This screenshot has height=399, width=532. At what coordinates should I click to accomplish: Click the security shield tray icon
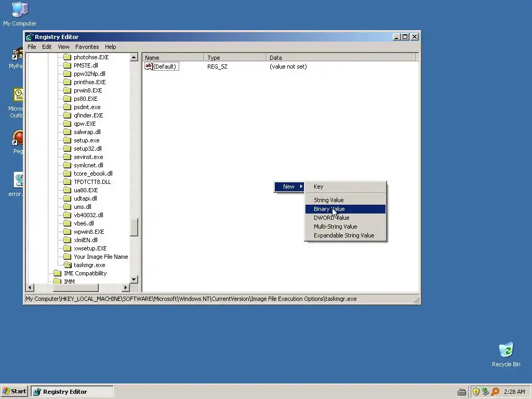476,392
